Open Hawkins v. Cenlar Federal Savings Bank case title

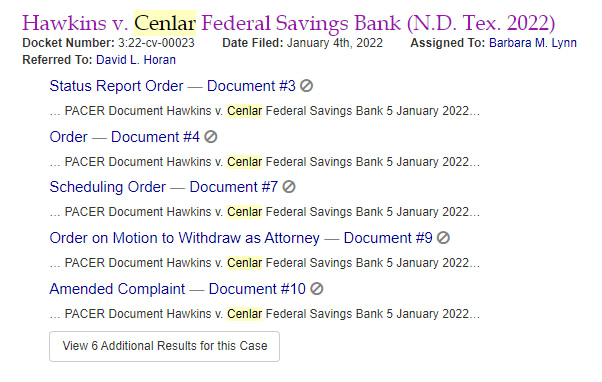tap(289, 23)
